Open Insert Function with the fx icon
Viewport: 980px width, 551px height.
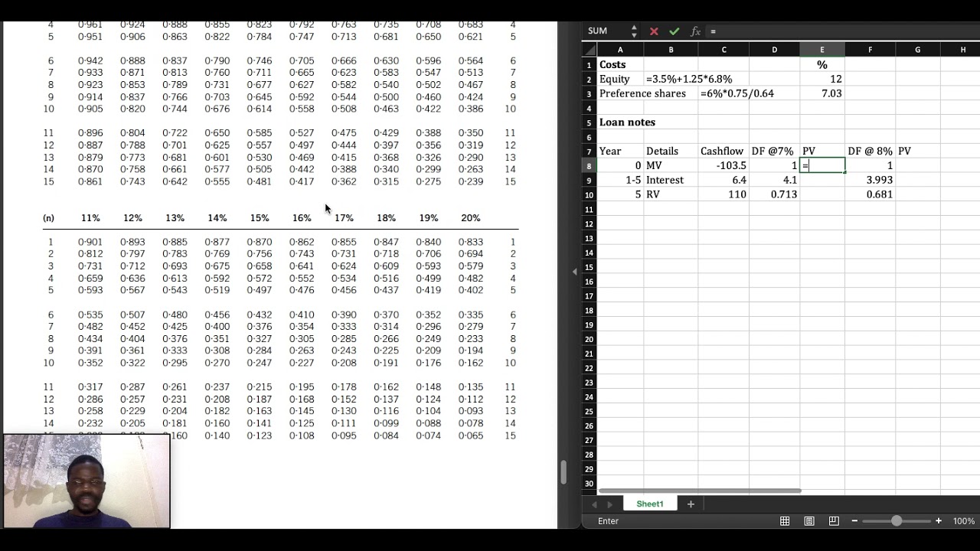695,31
